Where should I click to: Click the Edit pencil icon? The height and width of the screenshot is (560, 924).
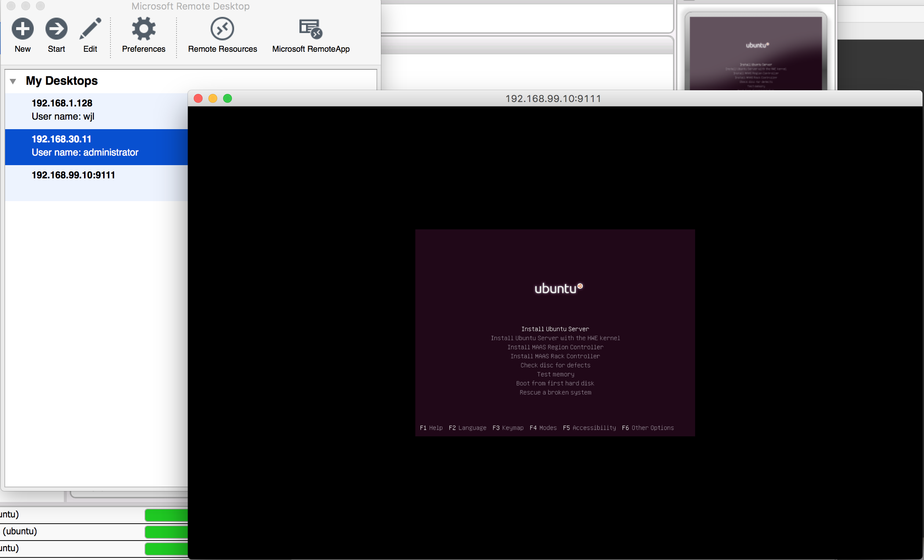[x=90, y=29]
